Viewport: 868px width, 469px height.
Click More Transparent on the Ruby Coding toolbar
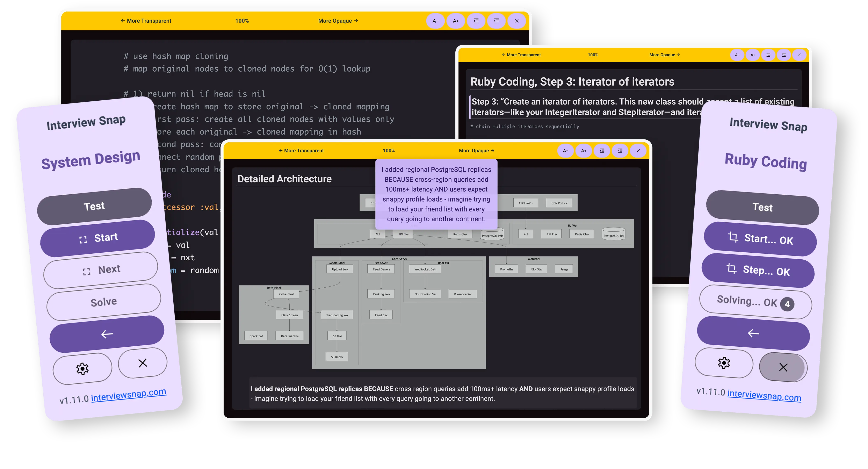[x=522, y=55]
